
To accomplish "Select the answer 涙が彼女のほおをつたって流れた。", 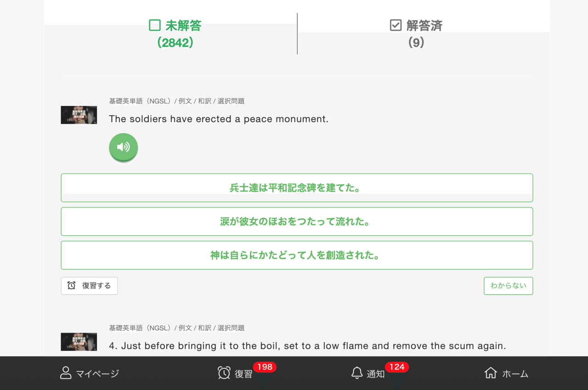I will click(297, 221).
